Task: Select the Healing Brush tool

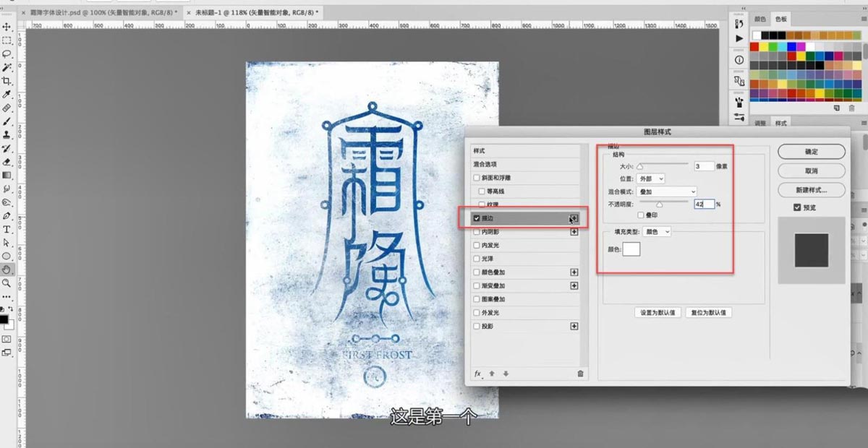Action: click(x=7, y=108)
